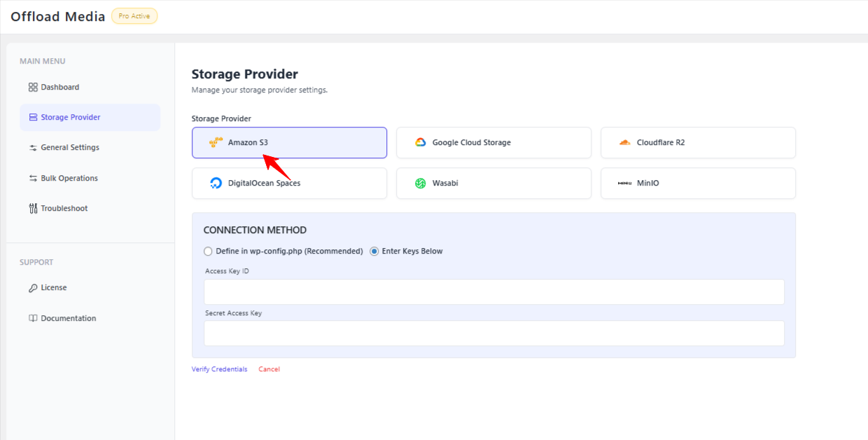Choose Wasabi storage provider card
868x440 pixels.
pos(493,184)
